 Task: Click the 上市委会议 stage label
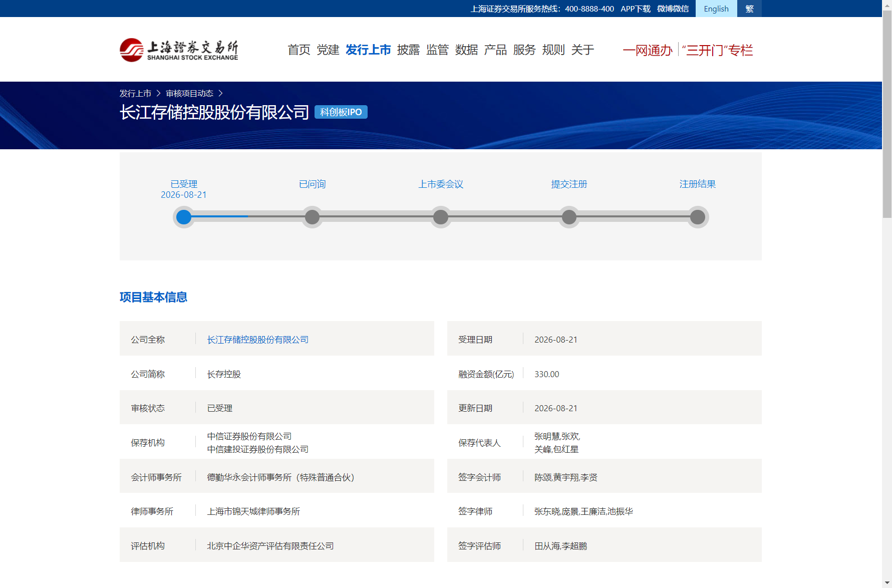click(x=441, y=184)
